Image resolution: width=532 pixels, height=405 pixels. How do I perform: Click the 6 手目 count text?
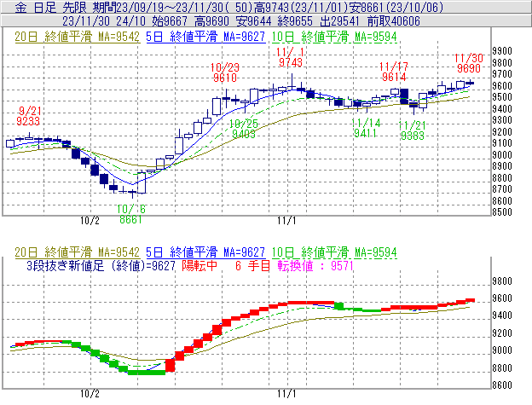(252, 265)
